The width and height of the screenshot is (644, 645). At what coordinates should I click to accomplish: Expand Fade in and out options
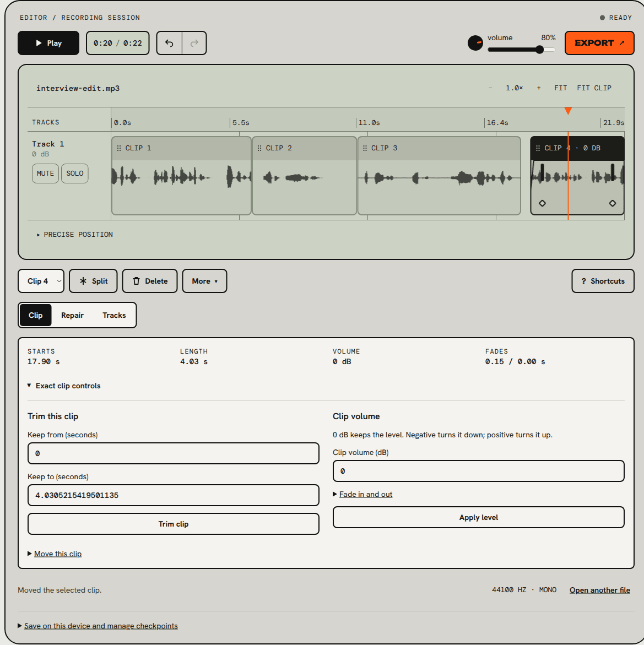pos(362,495)
